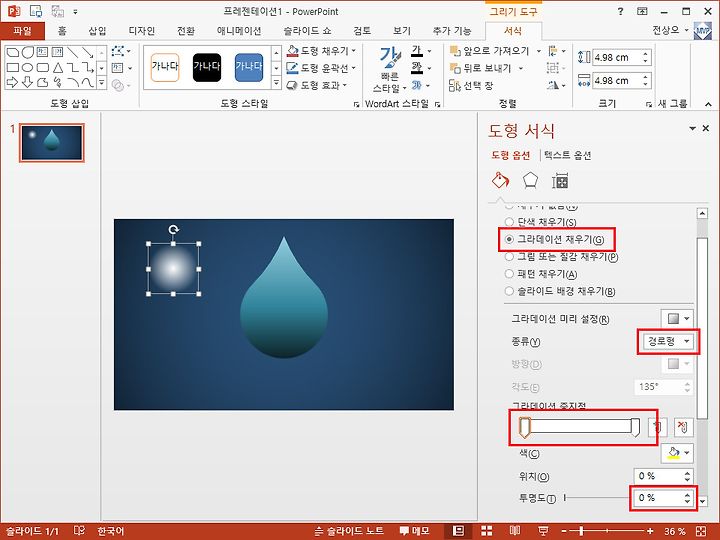Screen dimensions: 720x540
Task: Switch to reading view icon
Action: [515, 531]
